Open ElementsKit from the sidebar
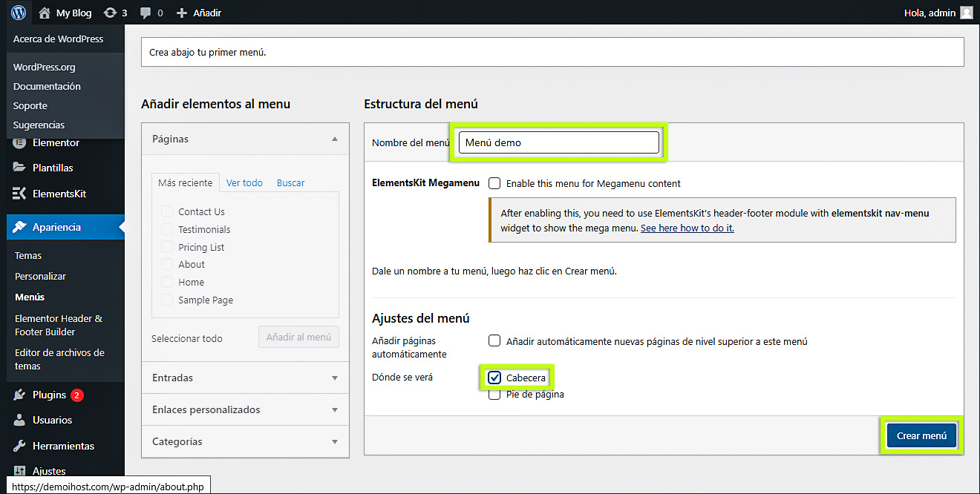 pyautogui.click(x=59, y=194)
